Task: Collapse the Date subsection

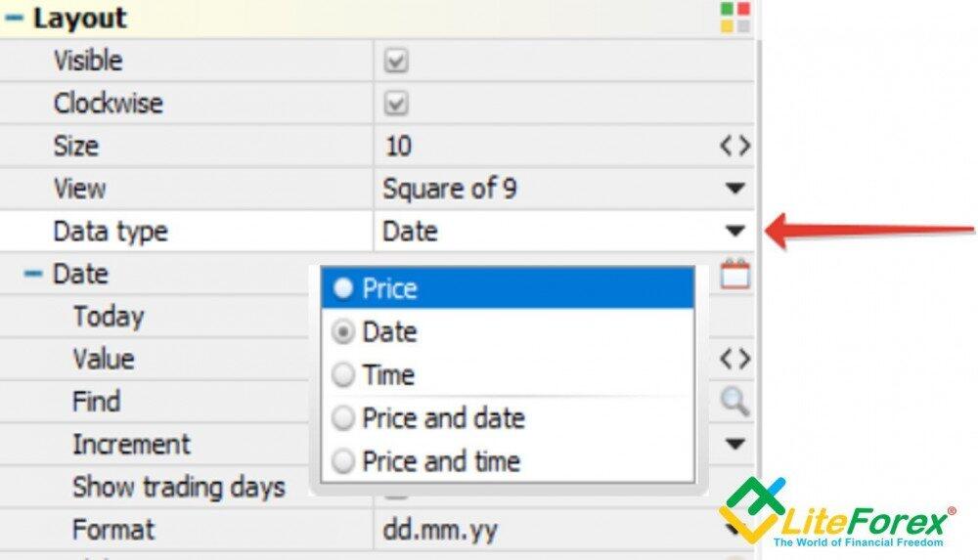Action: click(x=33, y=275)
